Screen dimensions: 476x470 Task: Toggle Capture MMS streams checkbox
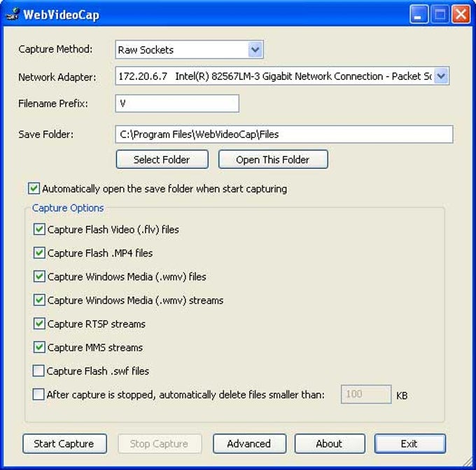coord(39,347)
